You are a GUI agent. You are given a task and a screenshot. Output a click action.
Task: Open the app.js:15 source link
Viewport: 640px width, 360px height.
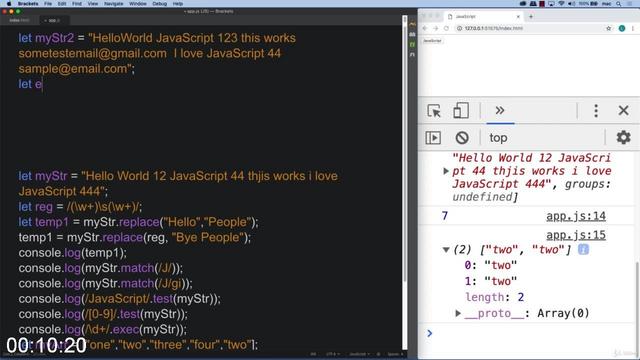point(576,235)
